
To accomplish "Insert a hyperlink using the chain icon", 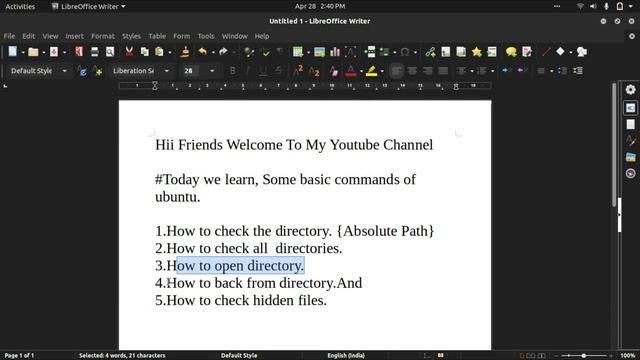I will coord(430,52).
